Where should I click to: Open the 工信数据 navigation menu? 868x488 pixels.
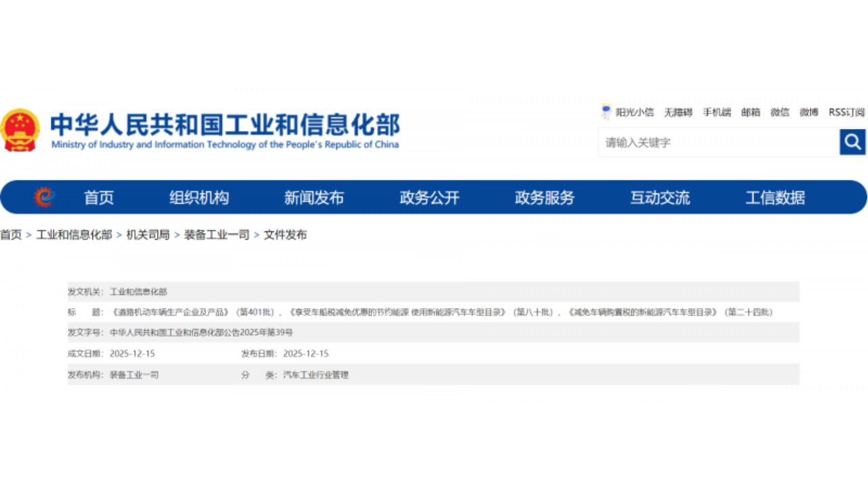tap(776, 197)
